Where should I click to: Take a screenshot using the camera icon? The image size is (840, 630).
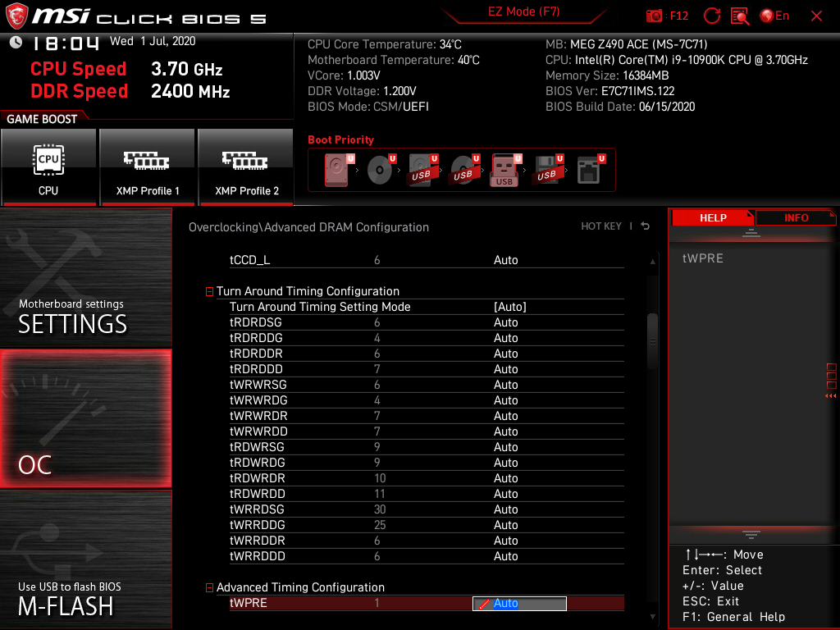pyautogui.click(x=654, y=15)
